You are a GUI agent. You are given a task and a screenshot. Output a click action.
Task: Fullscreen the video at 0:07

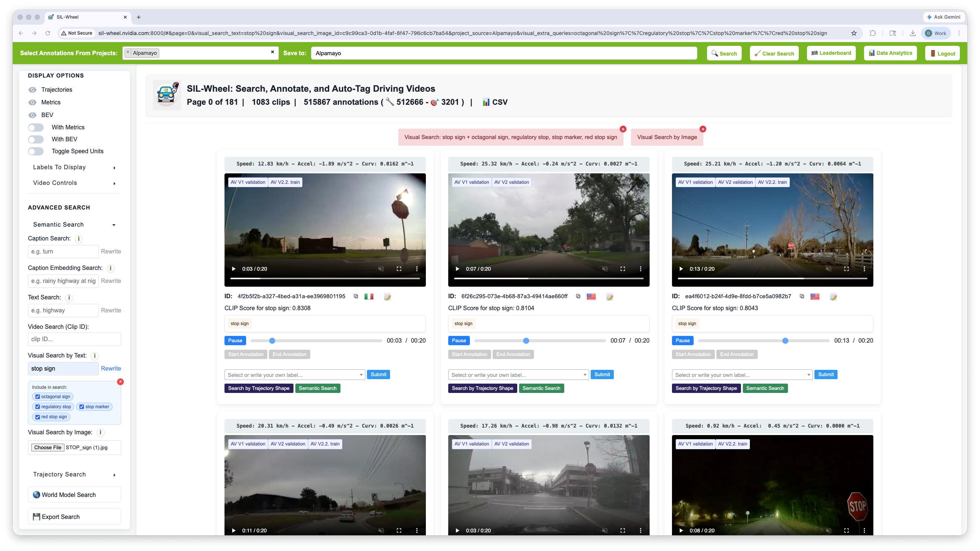(622, 269)
